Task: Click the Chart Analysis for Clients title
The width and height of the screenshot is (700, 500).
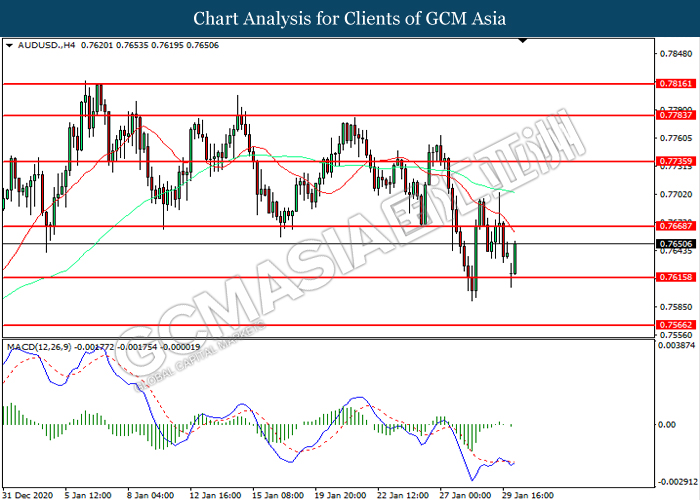Action: (350, 19)
